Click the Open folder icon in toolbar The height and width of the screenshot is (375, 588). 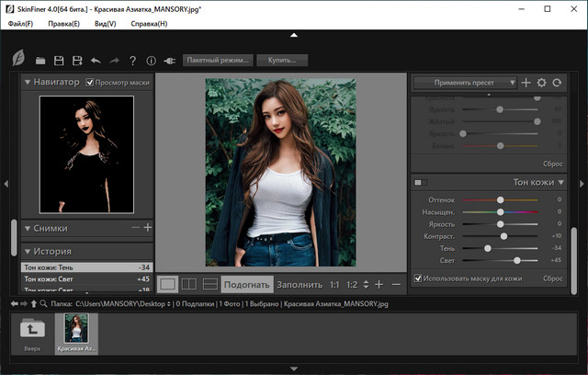click(40, 61)
